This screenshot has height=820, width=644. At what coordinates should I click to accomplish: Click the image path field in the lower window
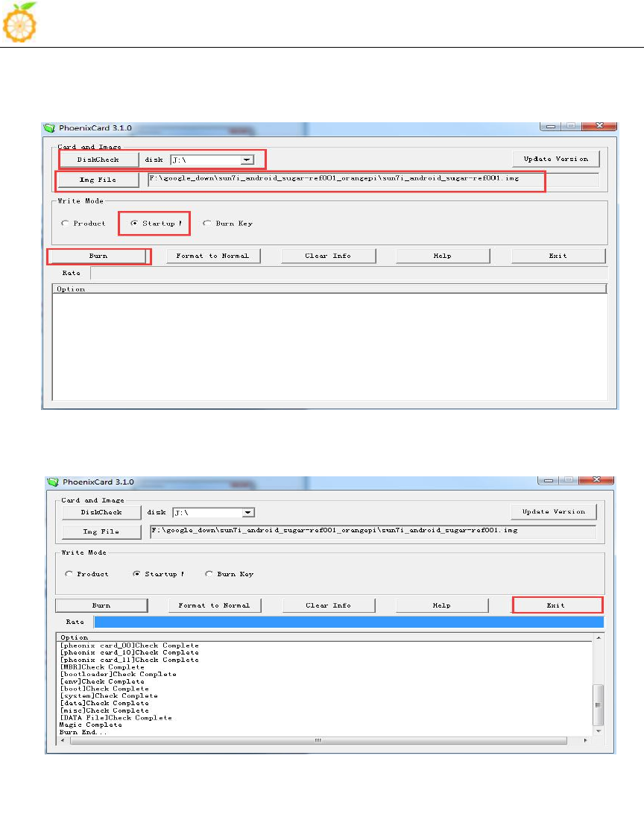pos(373,532)
